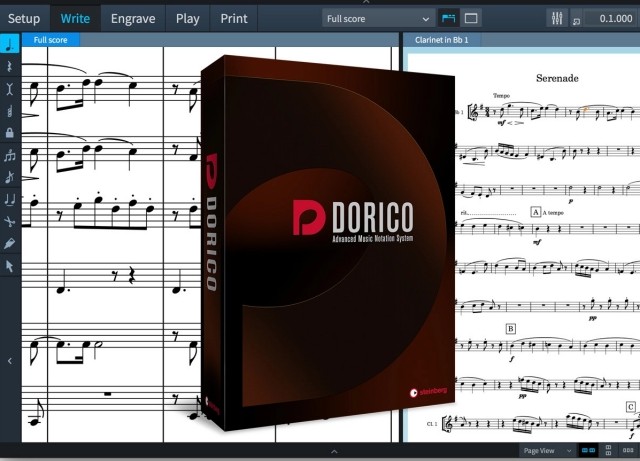Select galley view icon in toolbar
Screen dimensions: 640x461
click(x=448, y=18)
